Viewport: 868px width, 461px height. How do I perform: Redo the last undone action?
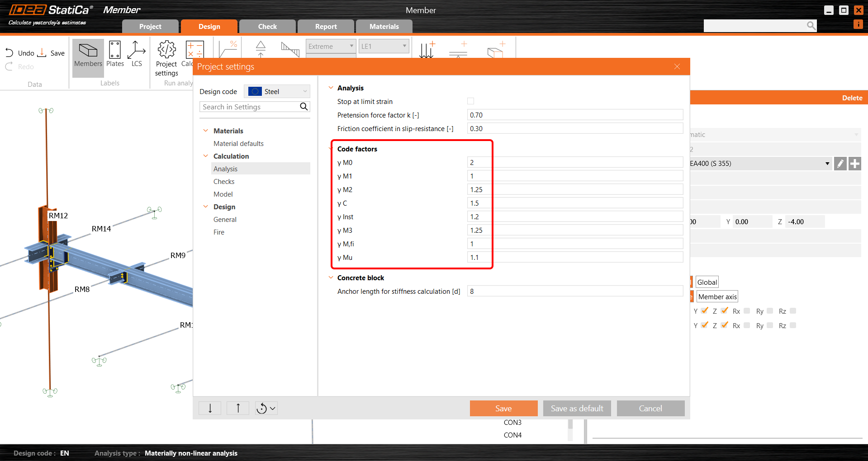[x=9, y=66]
